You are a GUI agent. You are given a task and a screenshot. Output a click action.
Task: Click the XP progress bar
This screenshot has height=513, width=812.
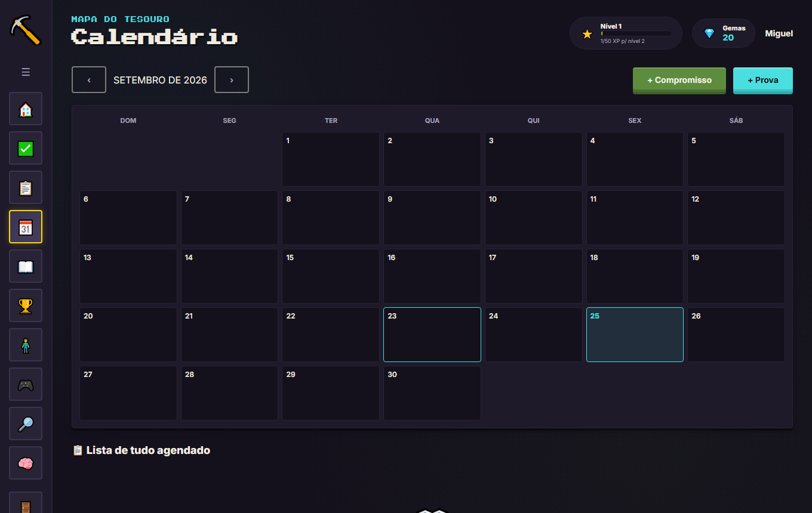click(x=636, y=34)
